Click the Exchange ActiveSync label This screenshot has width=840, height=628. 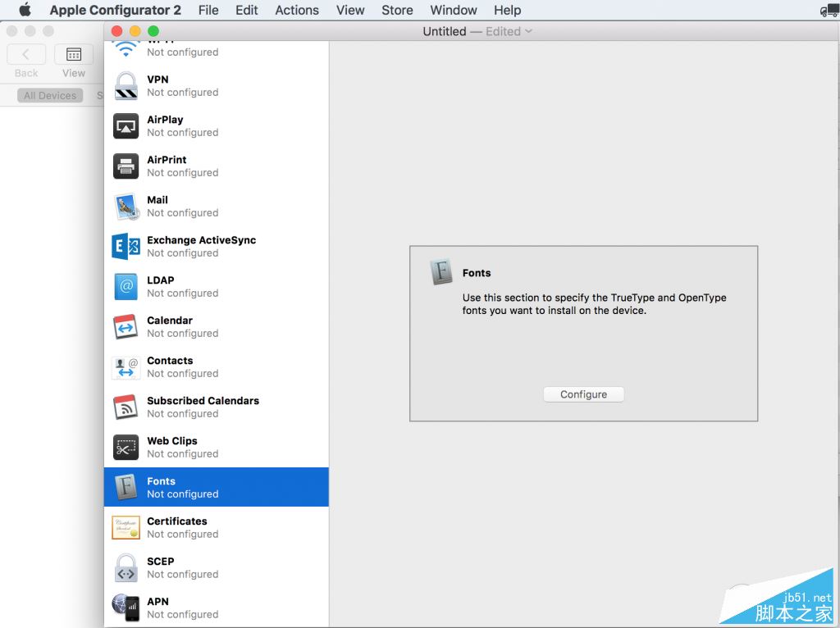click(202, 240)
